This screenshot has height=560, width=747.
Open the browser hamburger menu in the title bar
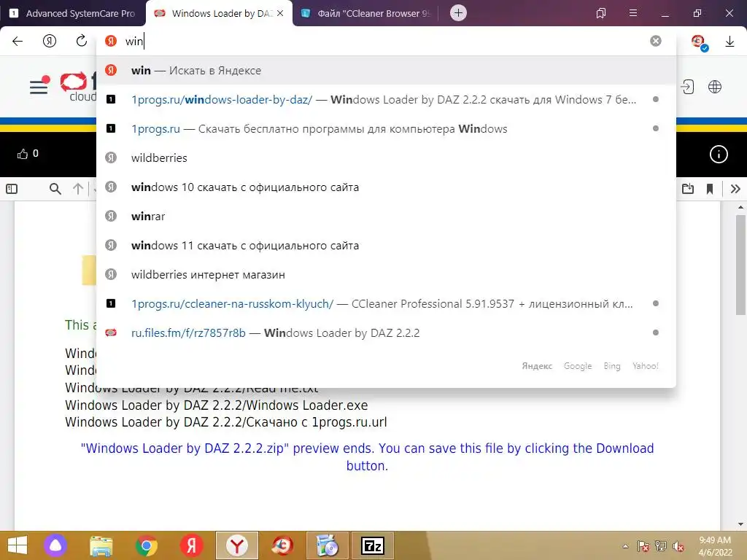pyautogui.click(x=633, y=13)
